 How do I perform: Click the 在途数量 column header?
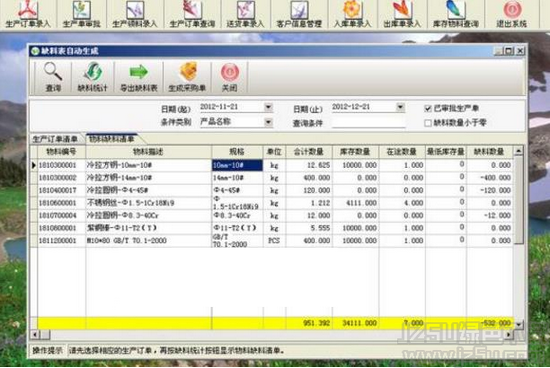click(402, 152)
